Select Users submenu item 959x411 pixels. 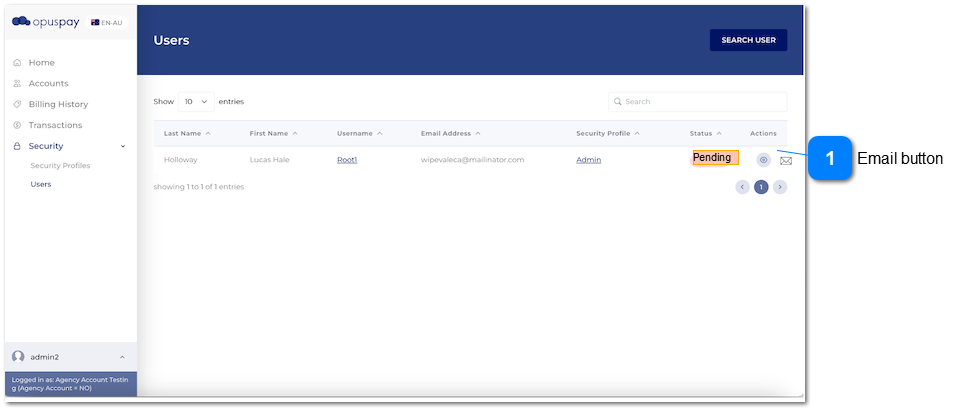coord(41,184)
